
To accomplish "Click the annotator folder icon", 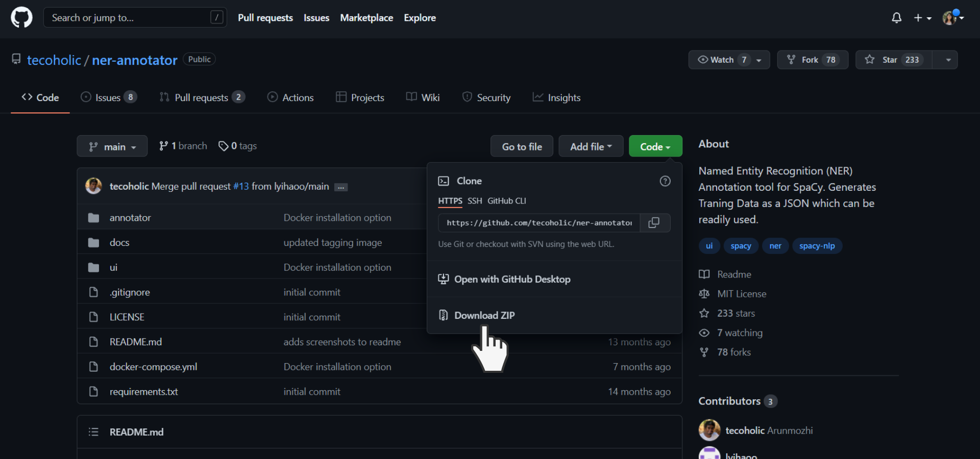I will tap(93, 218).
